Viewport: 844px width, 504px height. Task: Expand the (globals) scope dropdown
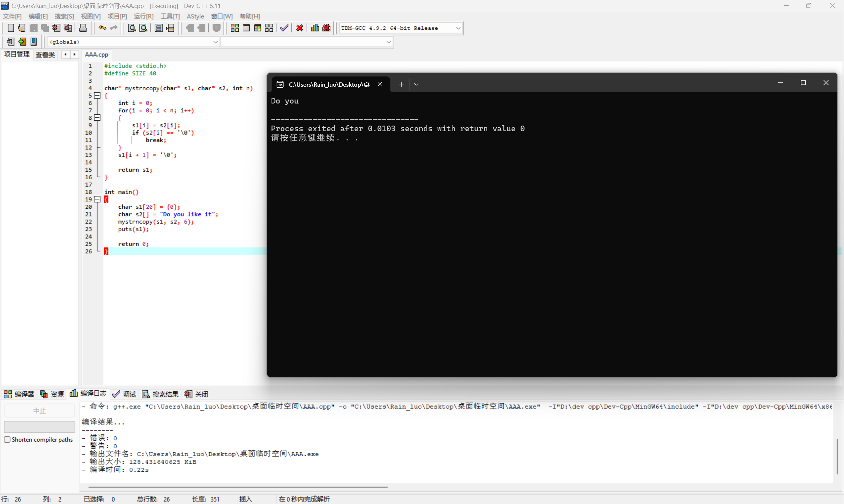point(215,42)
